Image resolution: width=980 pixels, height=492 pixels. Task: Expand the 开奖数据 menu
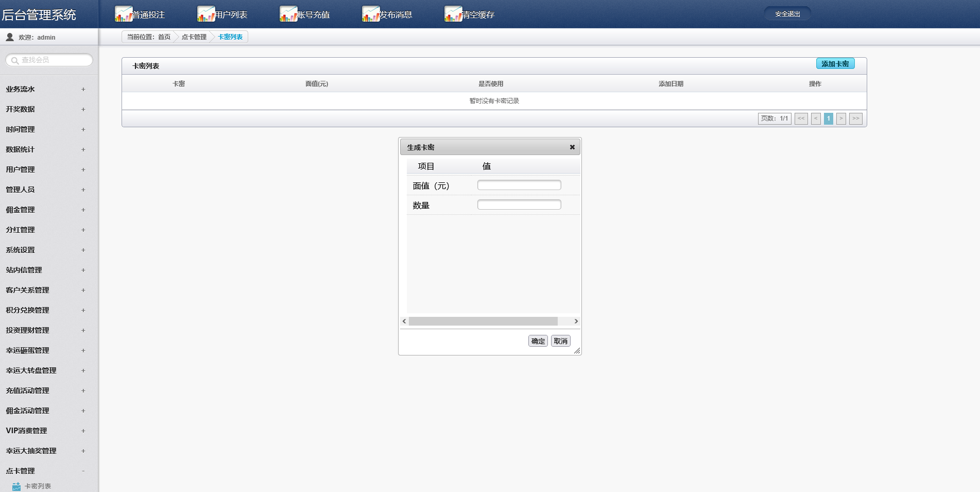(x=83, y=109)
